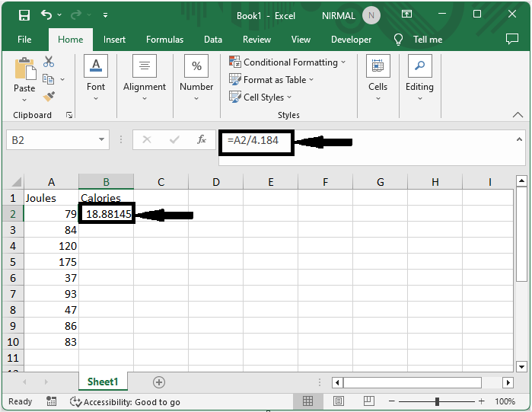Select column D header

216,182
